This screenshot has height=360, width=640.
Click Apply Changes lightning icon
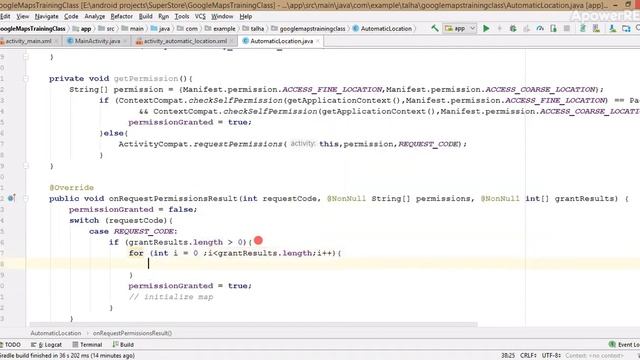(500, 29)
